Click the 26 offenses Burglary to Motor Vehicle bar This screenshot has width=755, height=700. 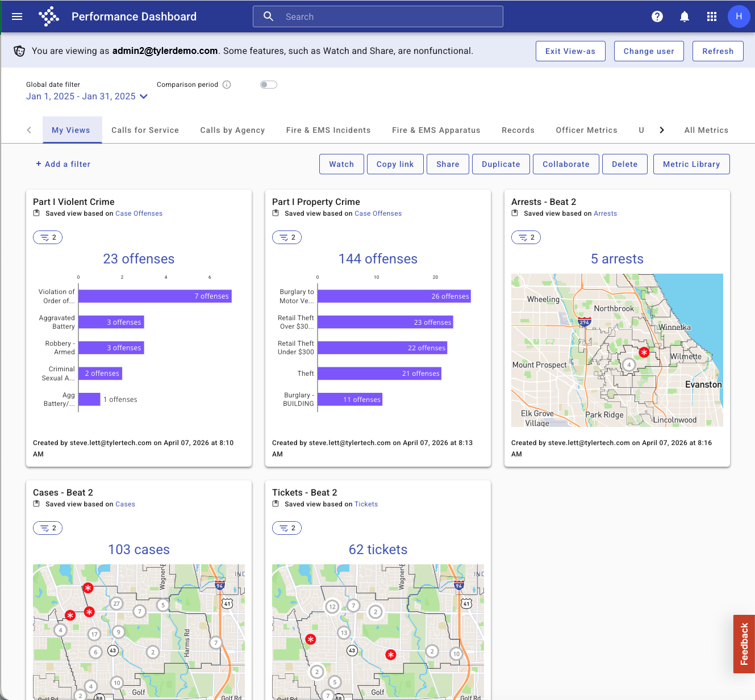(394, 296)
